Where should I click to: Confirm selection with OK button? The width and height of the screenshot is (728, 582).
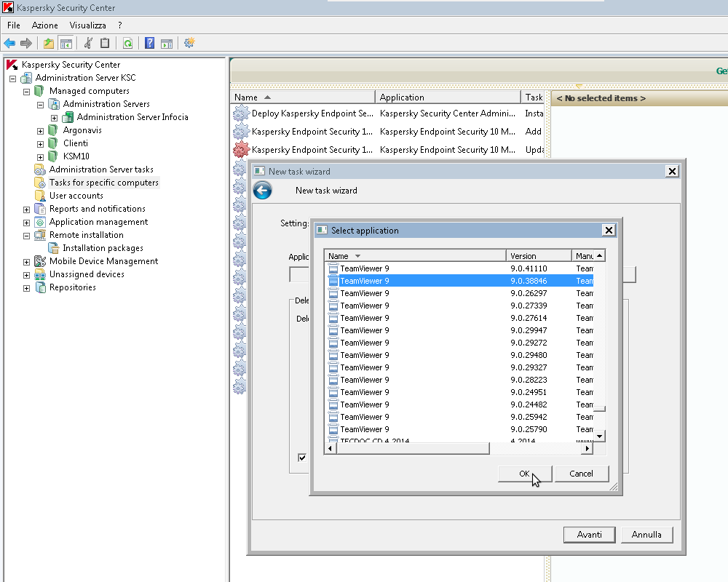click(x=525, y=474)
